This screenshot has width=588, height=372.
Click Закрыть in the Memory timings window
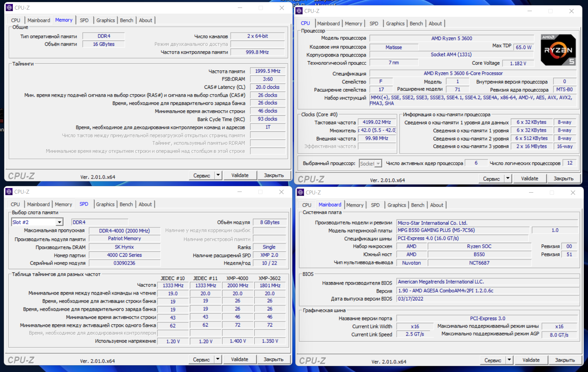tap(274, 175)
